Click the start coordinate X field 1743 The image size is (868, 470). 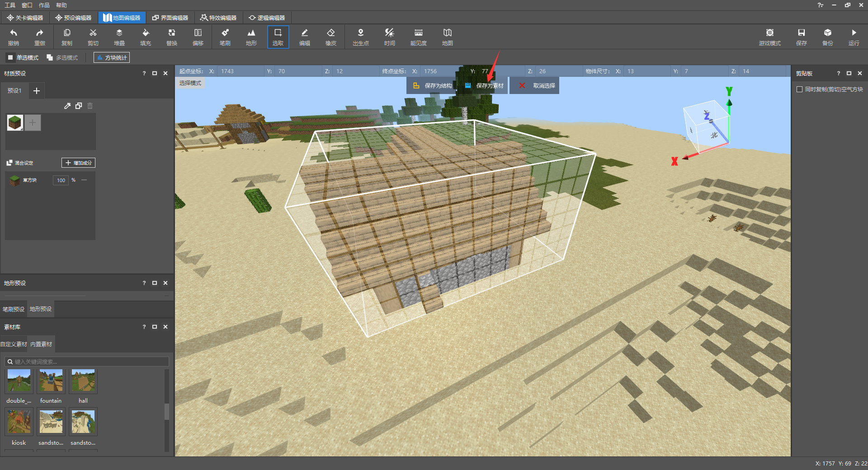click(240, 71)
